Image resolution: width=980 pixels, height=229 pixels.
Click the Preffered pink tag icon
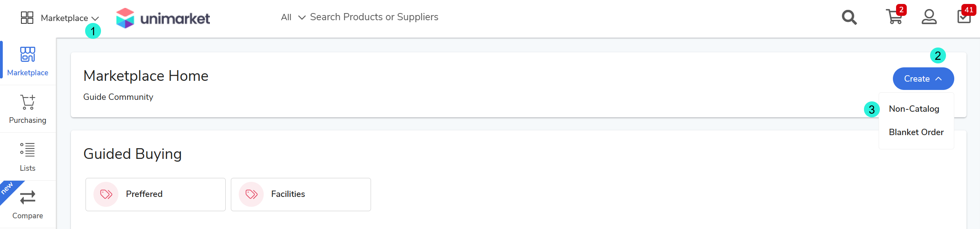click(x=106, y=194)
